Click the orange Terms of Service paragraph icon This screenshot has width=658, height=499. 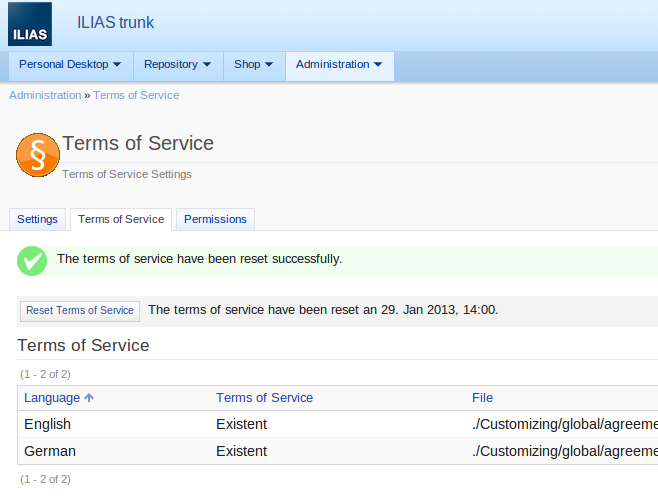38,155
